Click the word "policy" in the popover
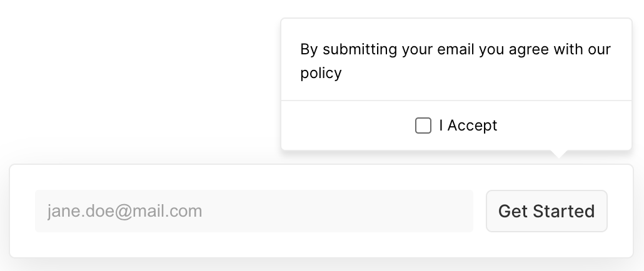 (x=321, y=73)
